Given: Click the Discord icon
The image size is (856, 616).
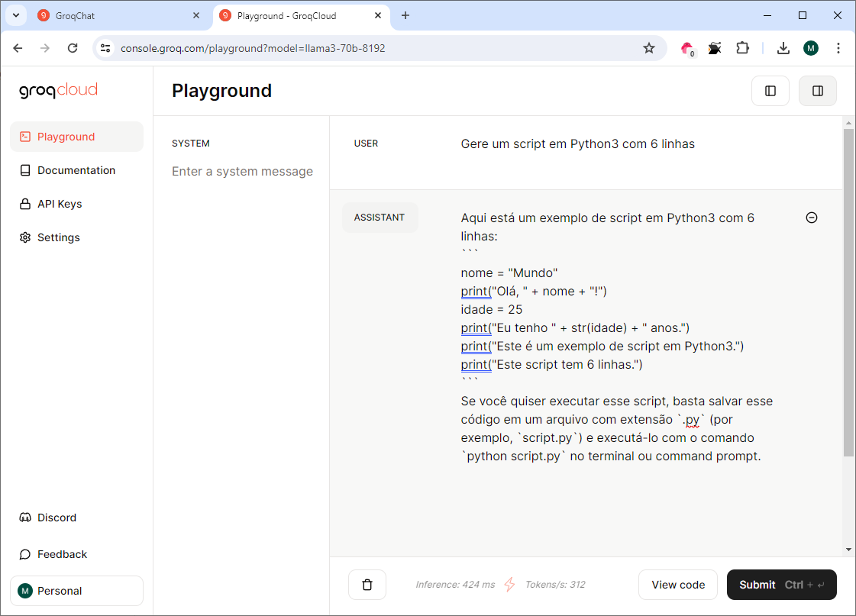Looking at the screenshot, I should point(25,518).
